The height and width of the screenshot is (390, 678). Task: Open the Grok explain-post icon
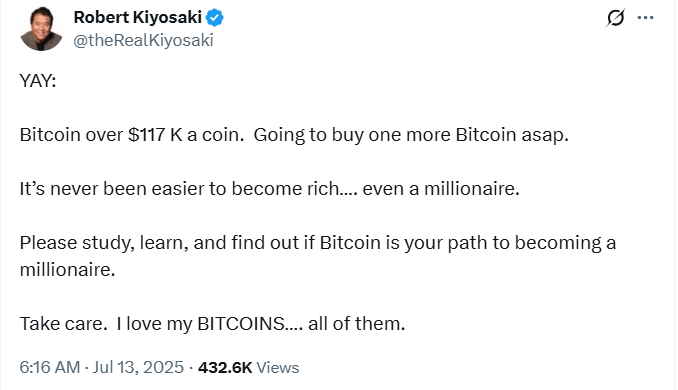(615, 18)
